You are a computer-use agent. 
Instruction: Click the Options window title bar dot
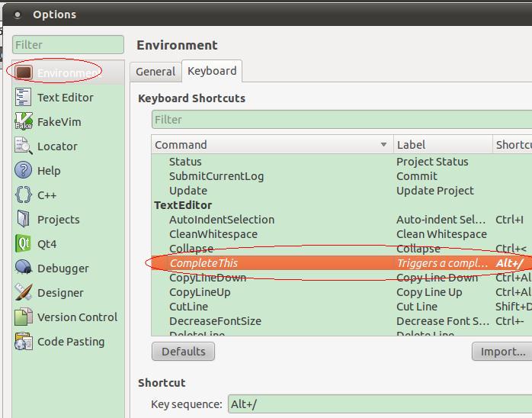pos(18,14)
